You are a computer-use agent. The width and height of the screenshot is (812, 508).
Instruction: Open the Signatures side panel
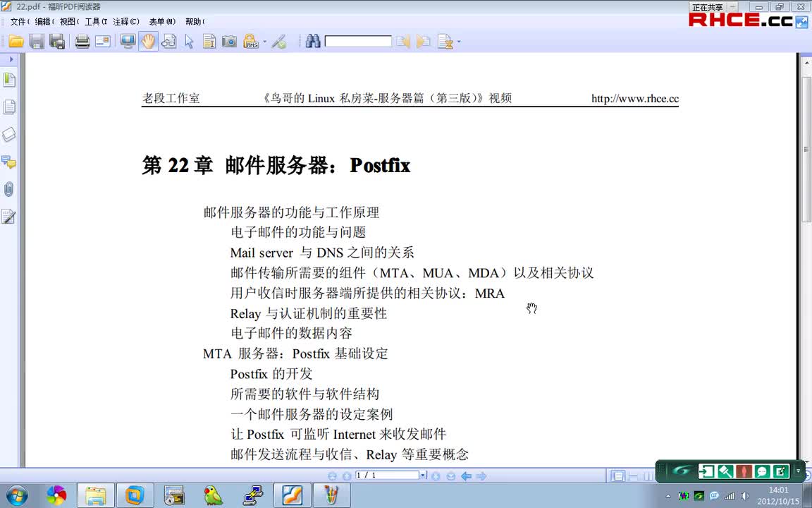tap(8, 216)
